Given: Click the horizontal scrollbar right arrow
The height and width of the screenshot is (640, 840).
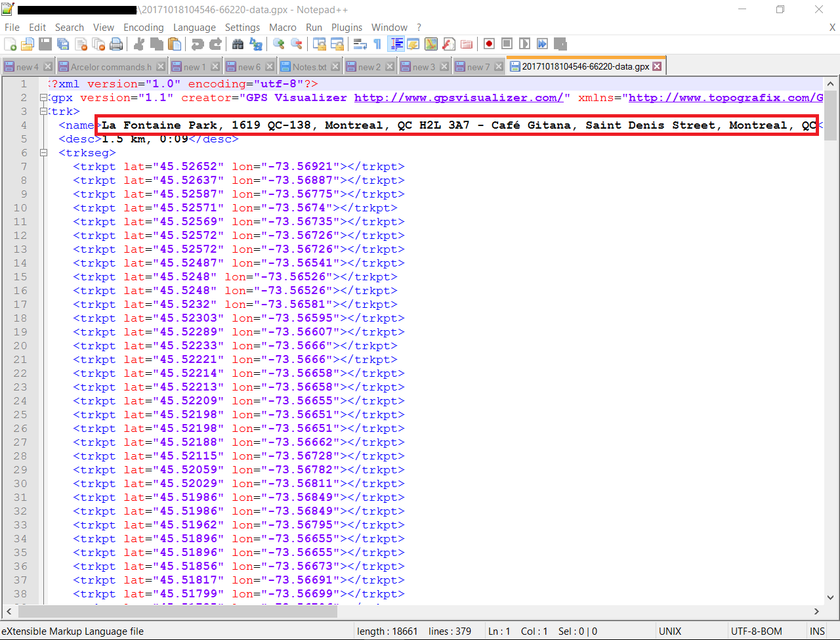Looking at the screenshot, I should click(x=816, y=611).
